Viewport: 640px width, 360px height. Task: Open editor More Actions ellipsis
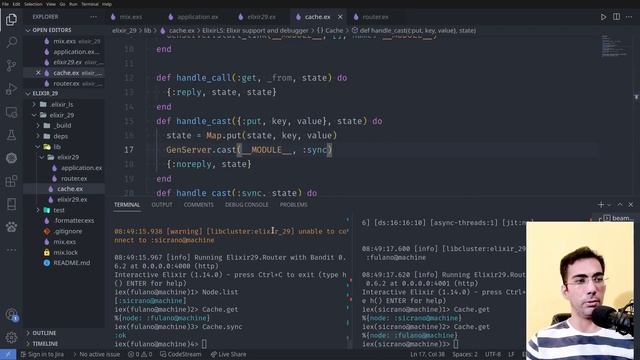click(629, 17)
